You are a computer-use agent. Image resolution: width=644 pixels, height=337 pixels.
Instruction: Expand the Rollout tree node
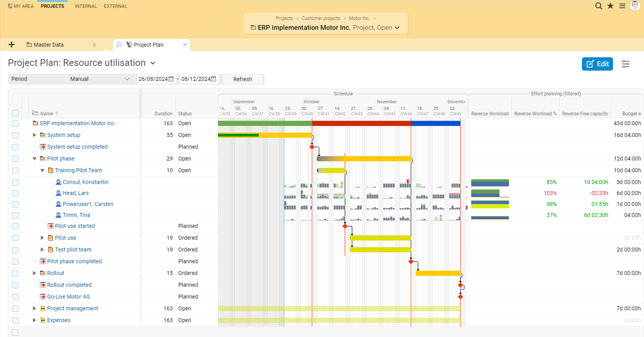click(x=34, y=273)
